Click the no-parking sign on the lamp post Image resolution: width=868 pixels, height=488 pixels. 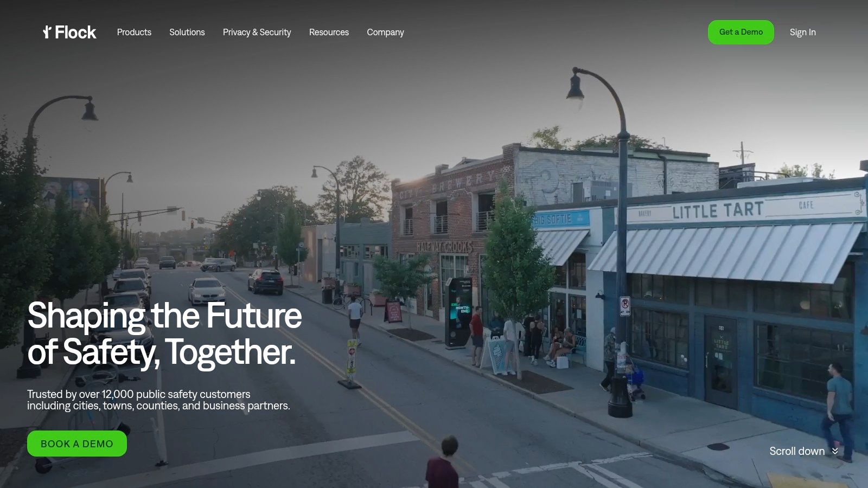pyautogui.click(x=625, y=306)
